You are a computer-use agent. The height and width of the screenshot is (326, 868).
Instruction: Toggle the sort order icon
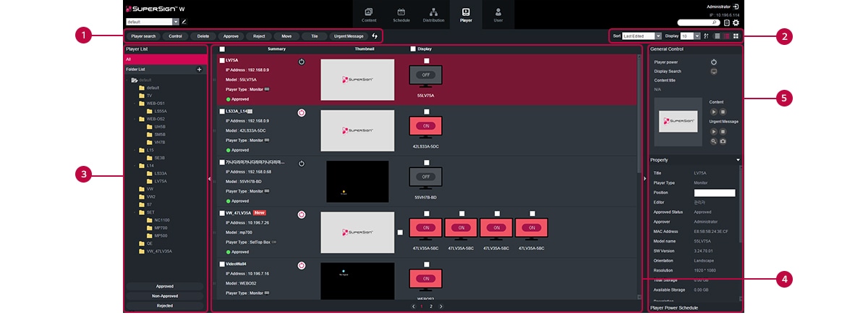[x=706, y=35]
